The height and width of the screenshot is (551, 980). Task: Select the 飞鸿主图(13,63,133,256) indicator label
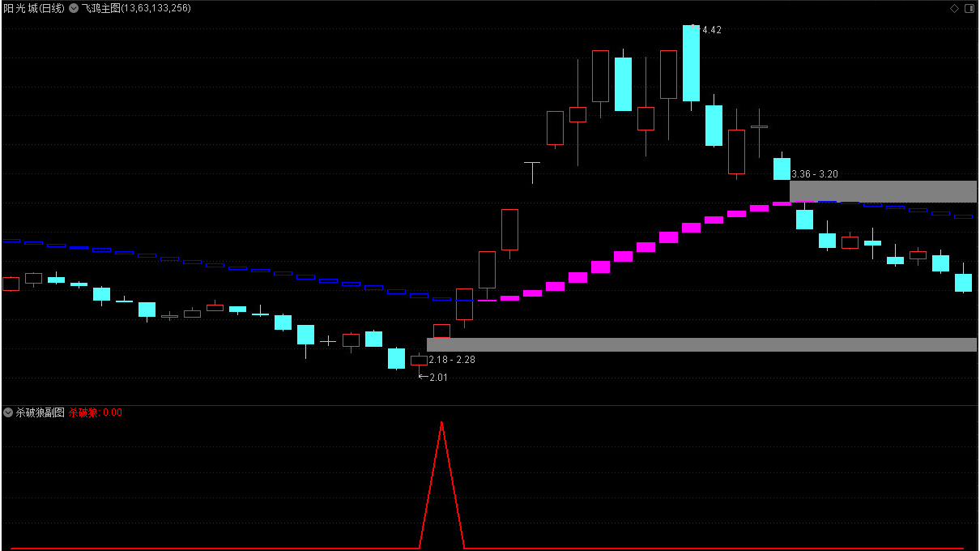click(136, 8)
